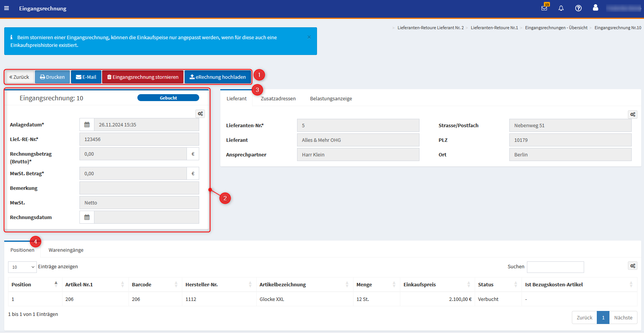Open settings gear in Eingangsrechnung panel
Viewport: 644px width, 334px height.
pyautogui.click(x=200, y=114)
